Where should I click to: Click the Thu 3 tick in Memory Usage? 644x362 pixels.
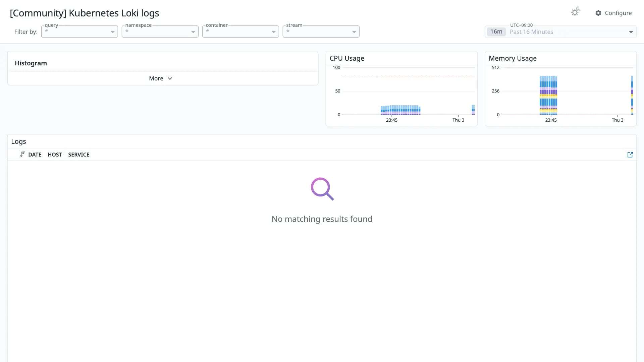618,120
